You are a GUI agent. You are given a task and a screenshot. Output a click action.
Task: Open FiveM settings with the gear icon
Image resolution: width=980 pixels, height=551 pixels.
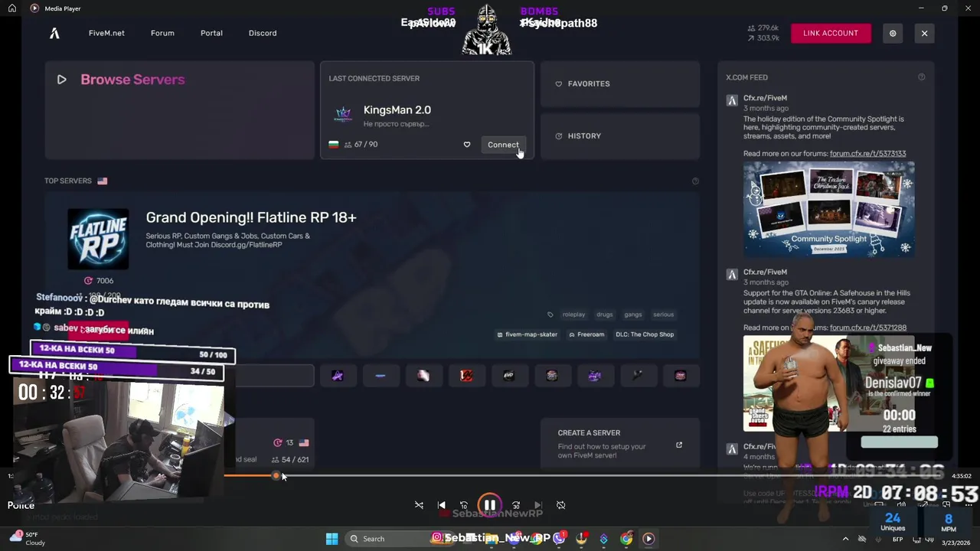(x=893, y=33)
